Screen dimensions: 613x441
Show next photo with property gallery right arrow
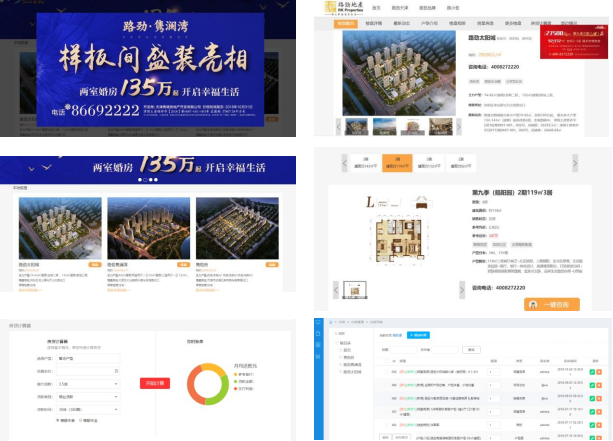459,127
